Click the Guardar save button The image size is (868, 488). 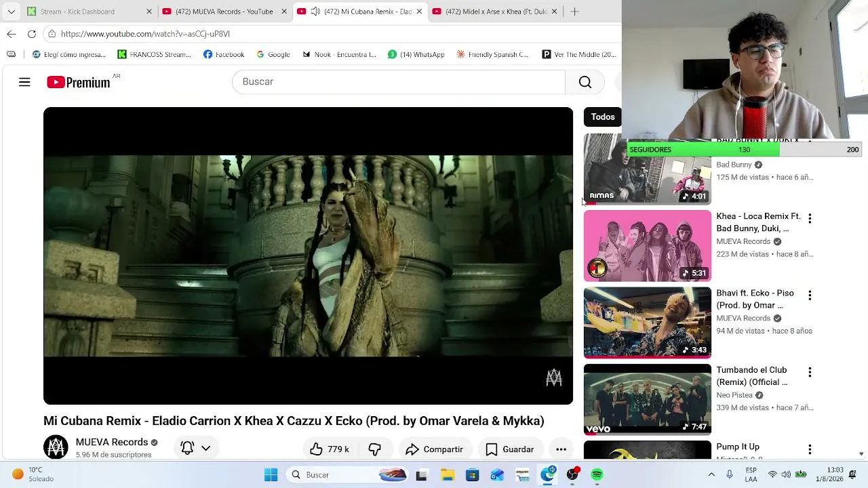(509, 449)
